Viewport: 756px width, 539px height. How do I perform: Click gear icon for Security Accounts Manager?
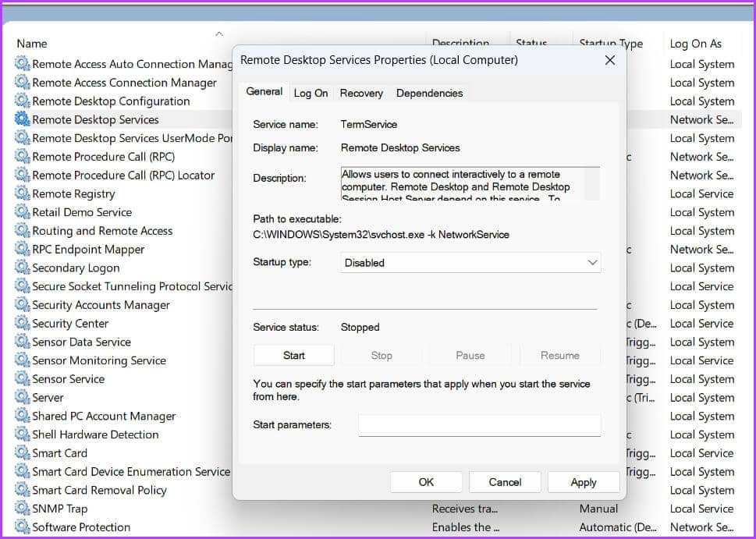click(22, 305)
